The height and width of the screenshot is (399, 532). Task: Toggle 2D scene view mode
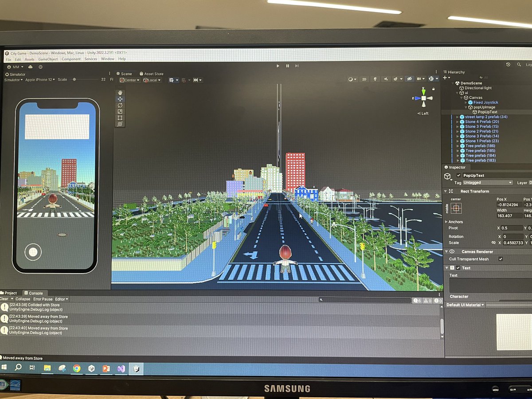[364, 79]
